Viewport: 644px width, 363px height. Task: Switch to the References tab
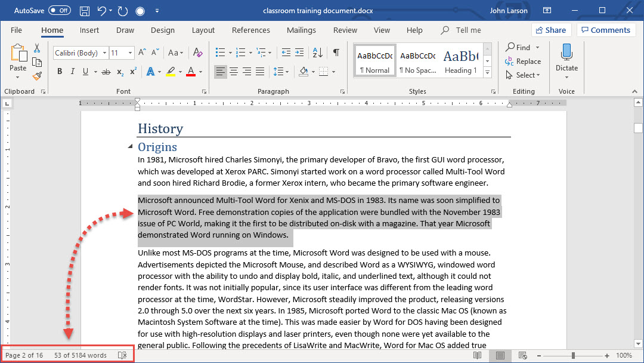click(250, 30)
